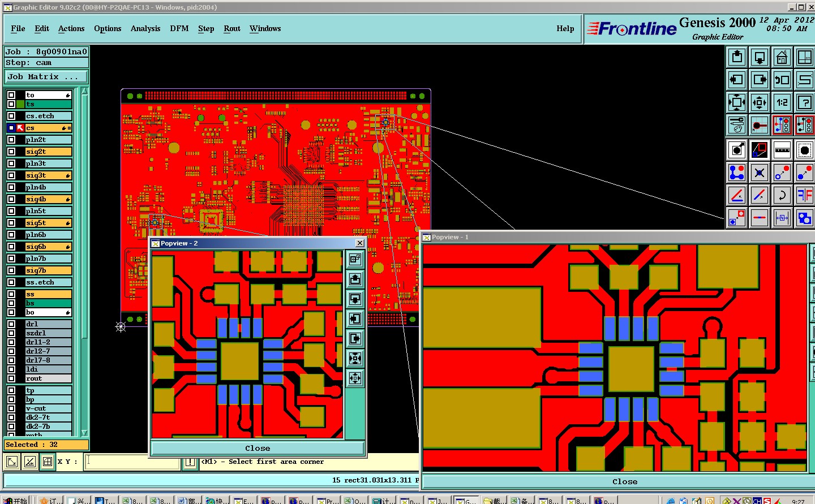This screenshot has width=815, height=504.
Task: Toggle the checkbox for layer cs
Action: [x=11, y=128]
